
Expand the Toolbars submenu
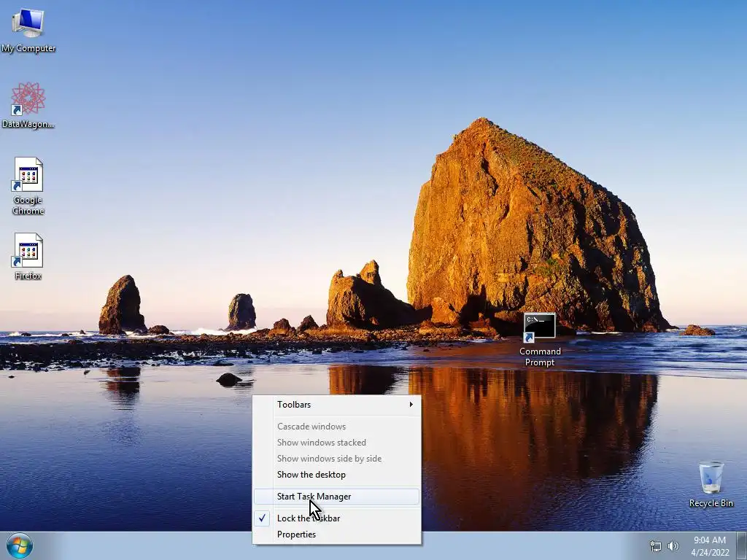[337, 404]
